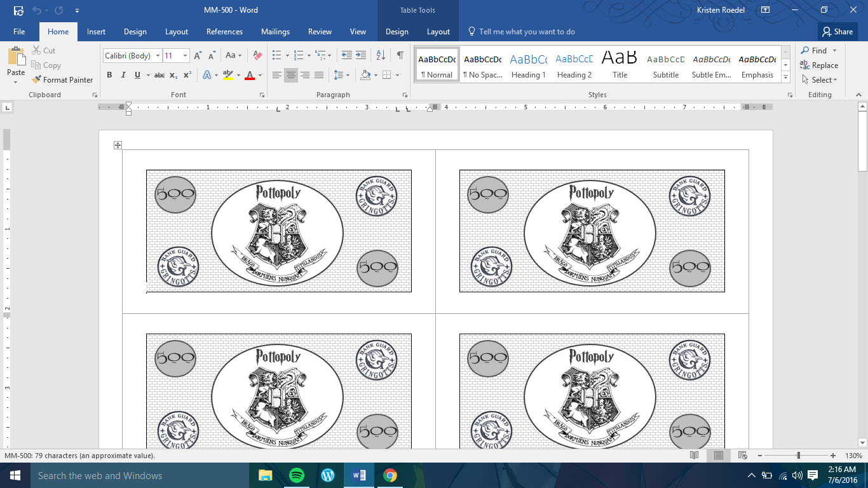This screenshot has height=488, width=868.
Task: Apply the Title style
Action: tap(620, 64)
